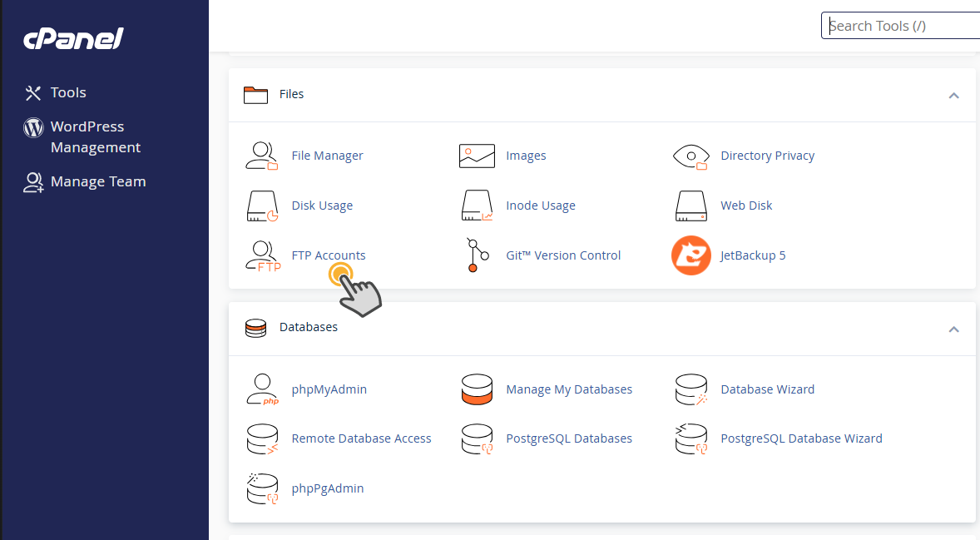Viewport: 980px width, 540px height.
Task: Open the File Manager link
Action: point(328,156)
